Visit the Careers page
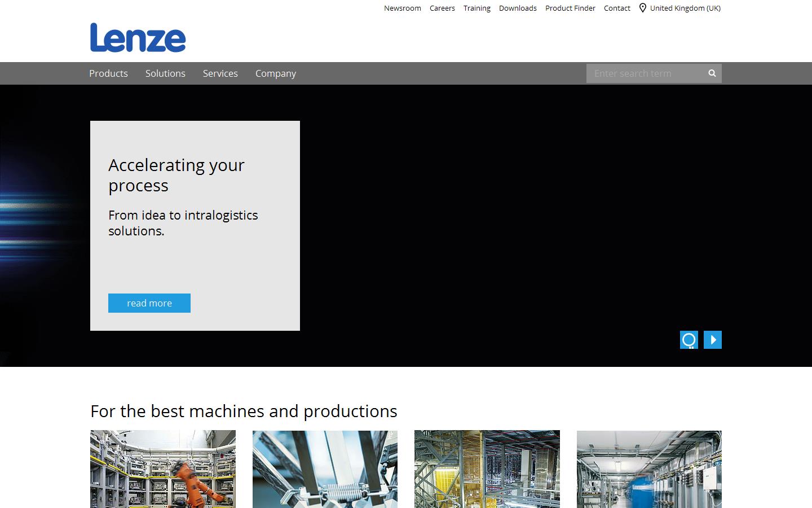Viewport: 812px width, 508px height. 442,8
